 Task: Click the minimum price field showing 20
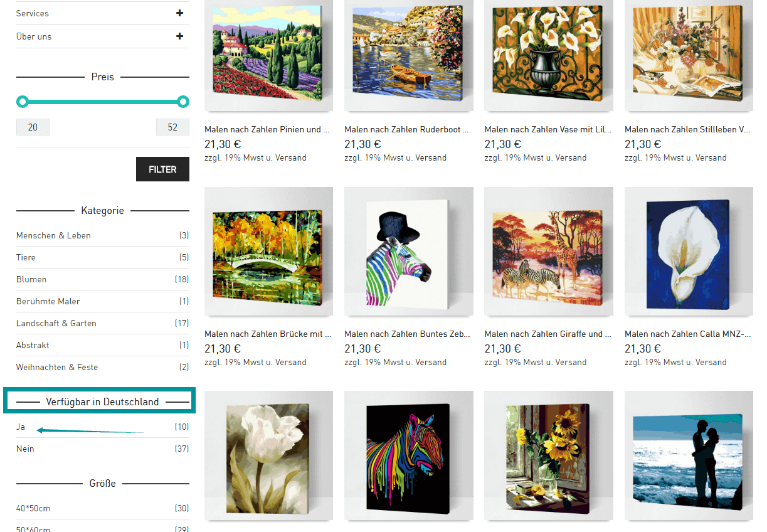pyautogui.click(x=33, y=127)
